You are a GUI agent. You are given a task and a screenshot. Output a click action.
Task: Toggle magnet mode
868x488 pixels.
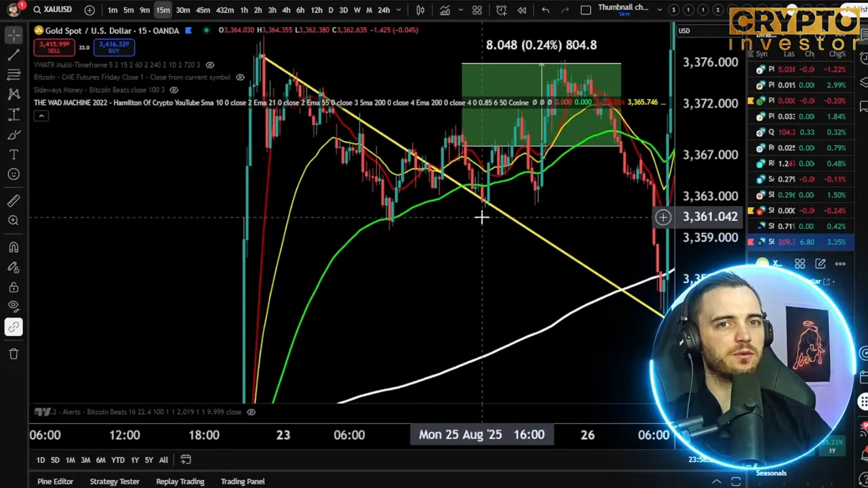click(x=14, y=247)
